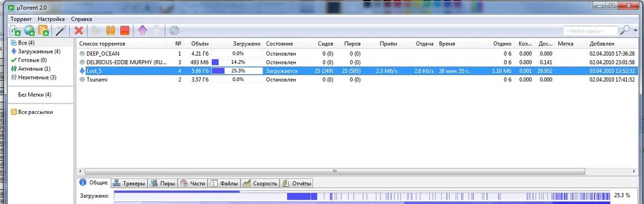644x204 pixels.
Task: Open the Настройка menu
Action: pyautogui.click(x=51, y=19)
